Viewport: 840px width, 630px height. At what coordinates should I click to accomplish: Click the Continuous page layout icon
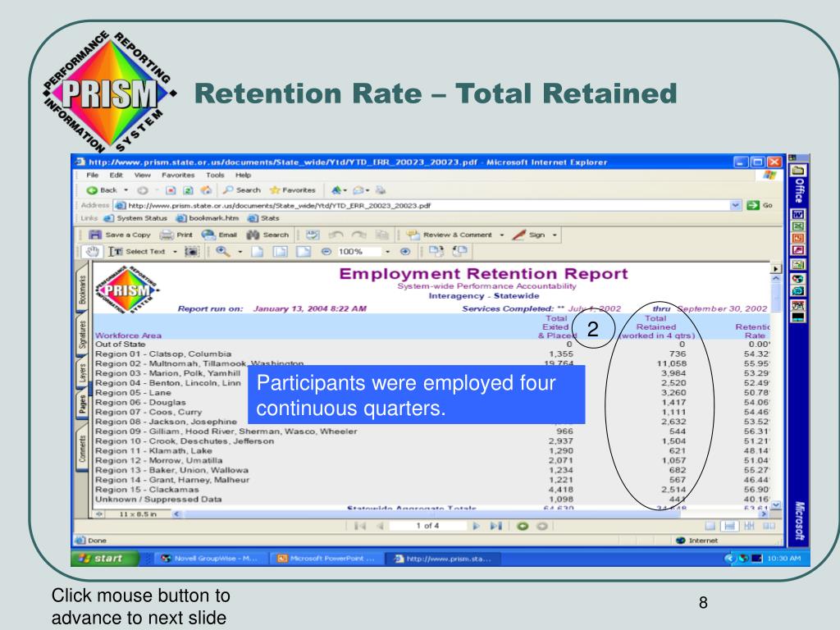point(729,526)
